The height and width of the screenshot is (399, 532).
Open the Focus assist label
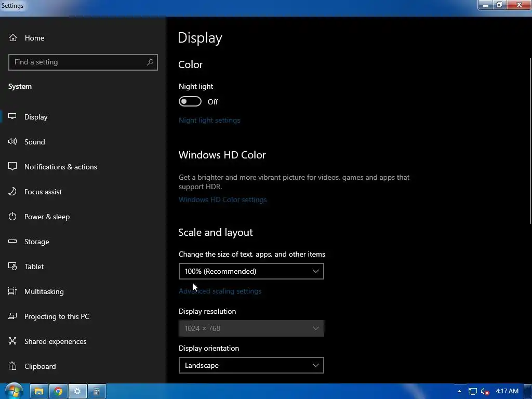tap(43, 192)
